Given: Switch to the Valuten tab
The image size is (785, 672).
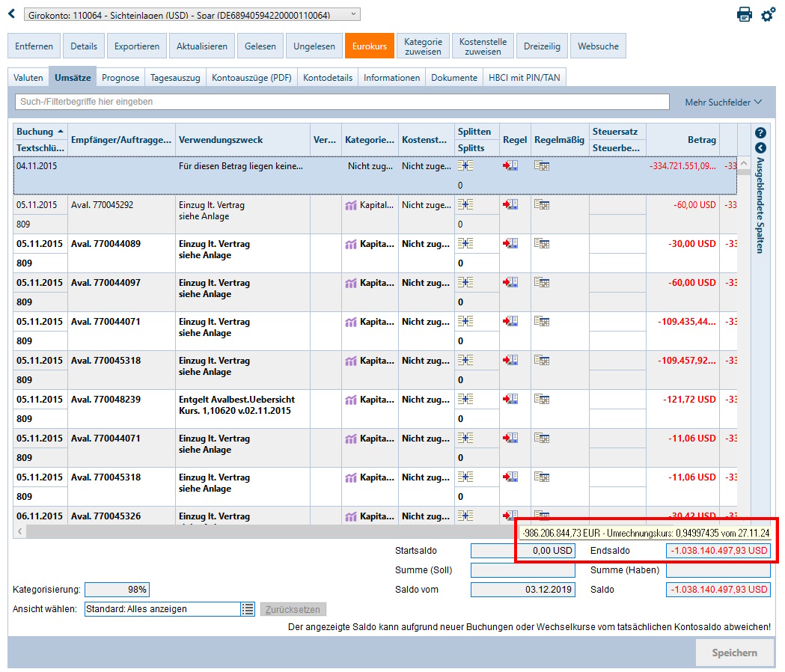Looking at the screenshot, I should coord(28,78).
